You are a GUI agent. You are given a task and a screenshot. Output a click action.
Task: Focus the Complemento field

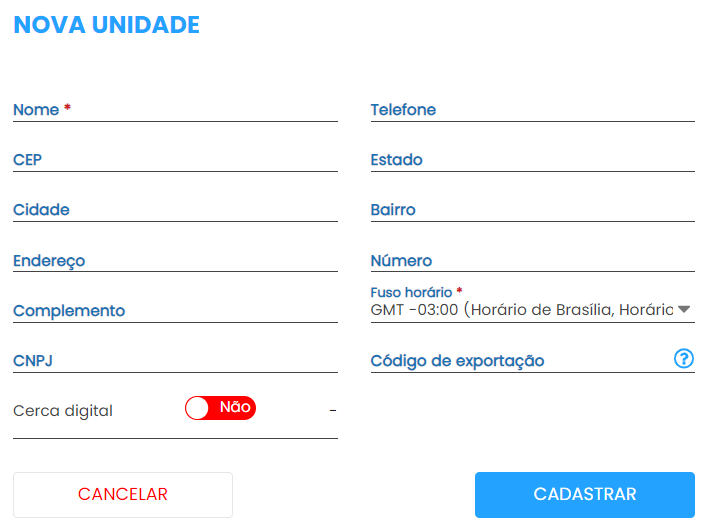[175, 311]
